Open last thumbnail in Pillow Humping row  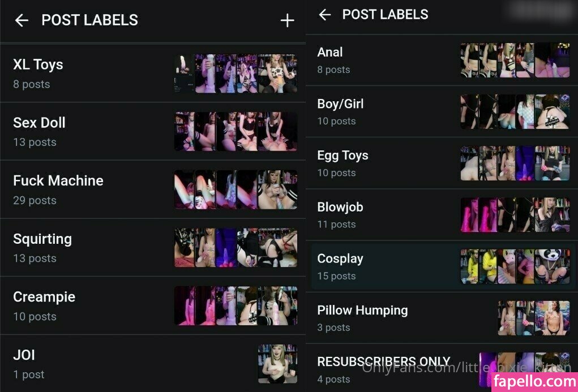[552, 318]
